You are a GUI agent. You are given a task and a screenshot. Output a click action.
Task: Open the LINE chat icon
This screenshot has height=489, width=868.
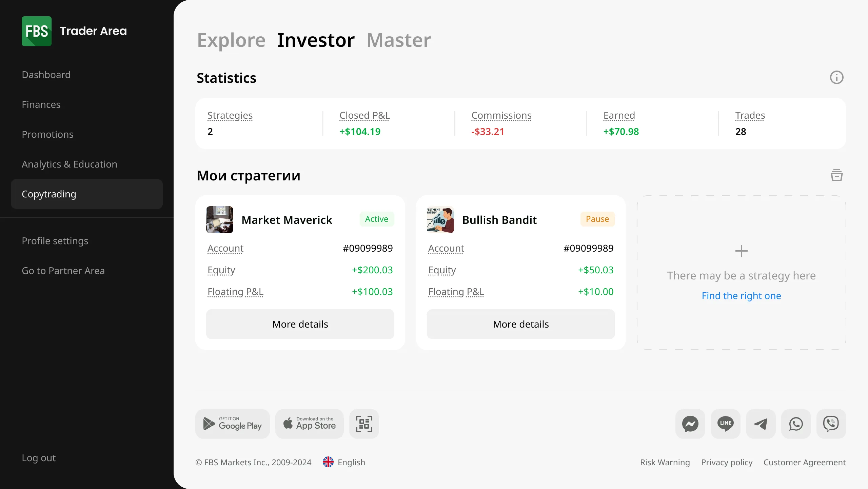725,424
